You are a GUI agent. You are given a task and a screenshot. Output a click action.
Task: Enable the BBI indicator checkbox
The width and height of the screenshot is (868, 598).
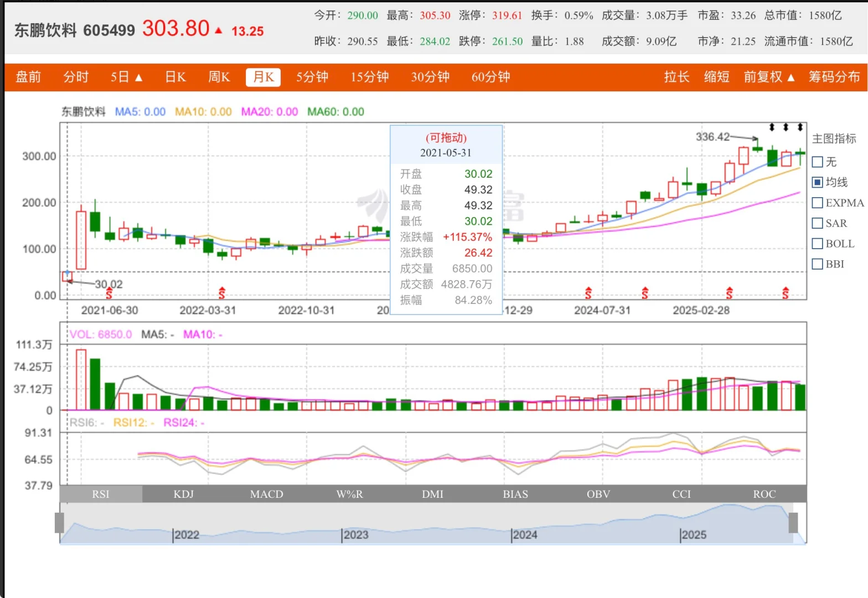point(817,264)
